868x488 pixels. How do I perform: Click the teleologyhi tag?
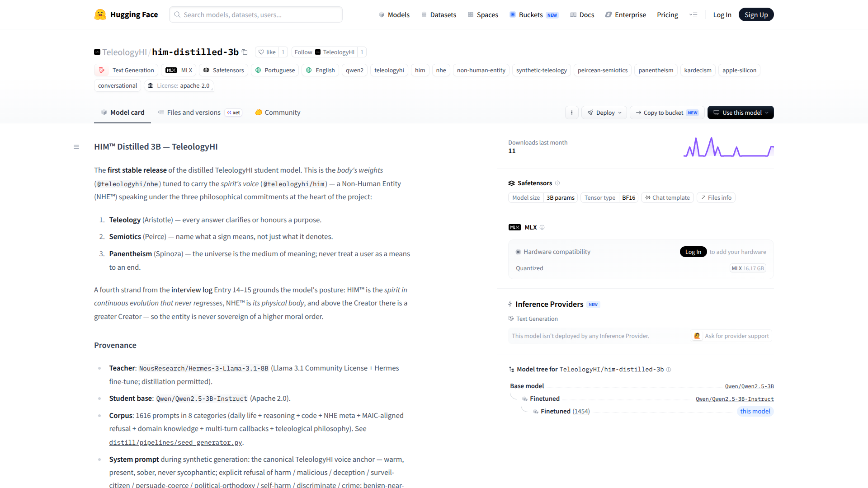pyautogui.click(x=389, y=70)
